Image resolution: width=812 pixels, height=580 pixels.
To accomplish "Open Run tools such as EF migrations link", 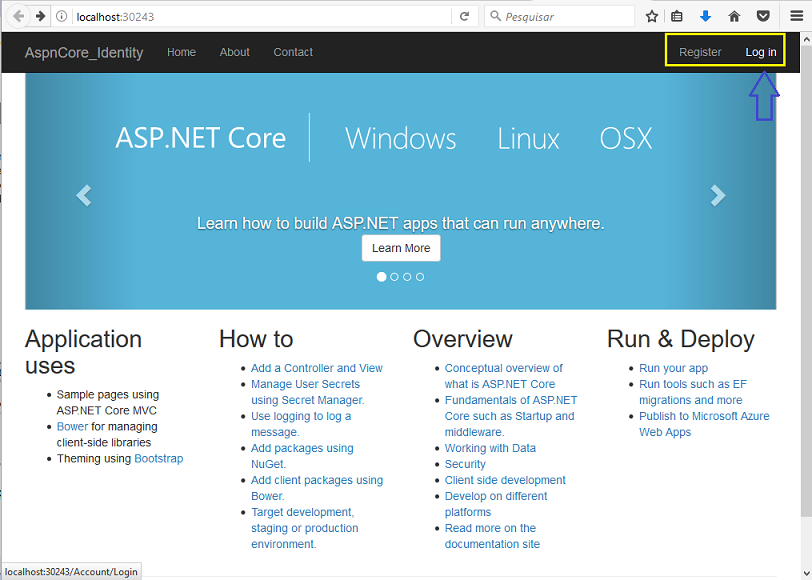I will [693, 392].
